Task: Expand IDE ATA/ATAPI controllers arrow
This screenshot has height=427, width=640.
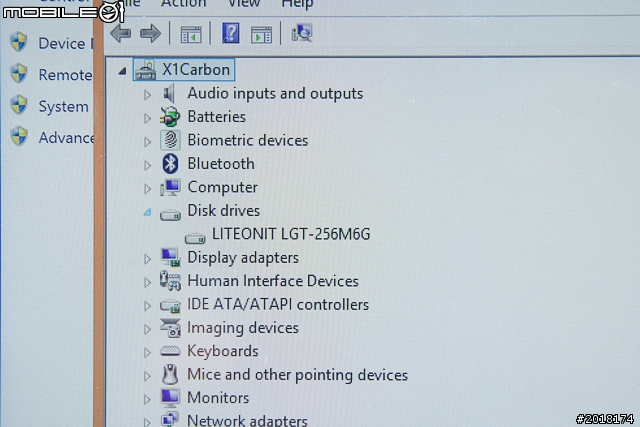Action: point(147,306)
